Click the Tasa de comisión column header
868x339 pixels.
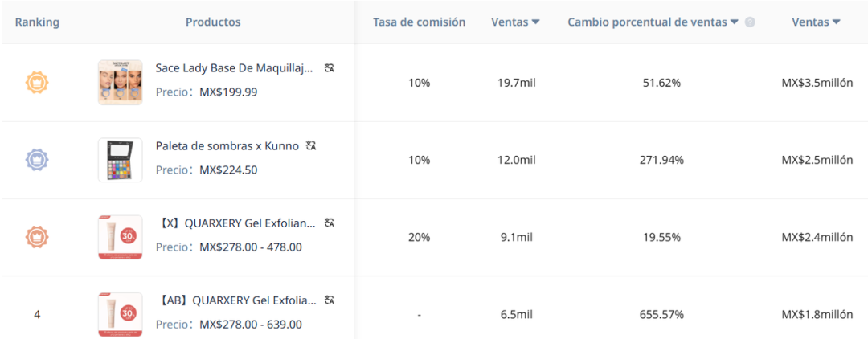[419, 22]
